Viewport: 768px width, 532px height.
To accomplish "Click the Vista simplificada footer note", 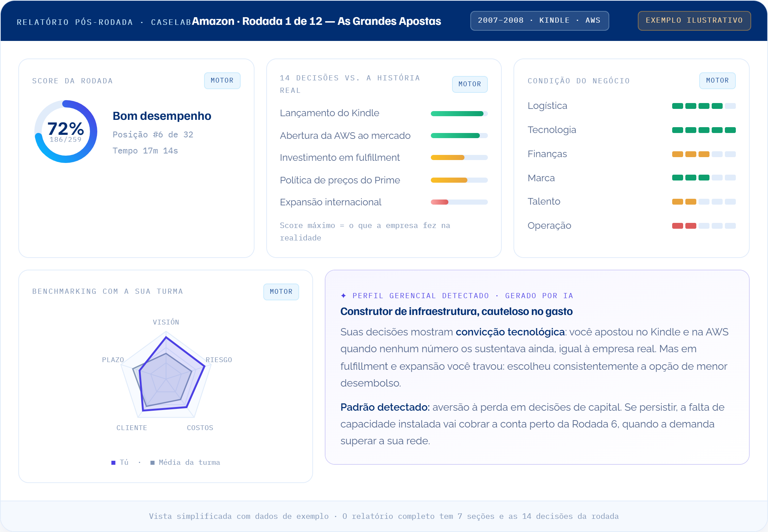I will click(384, 516).
